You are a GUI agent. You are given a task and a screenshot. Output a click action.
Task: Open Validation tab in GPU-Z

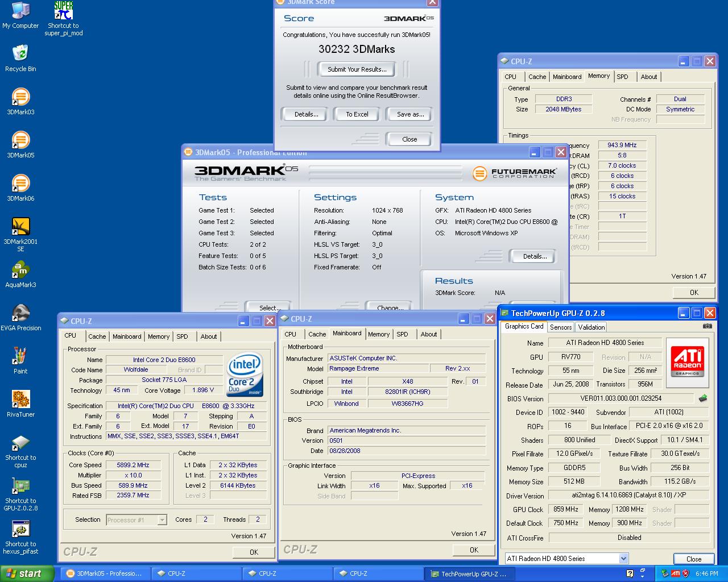(x=591, y=327)
